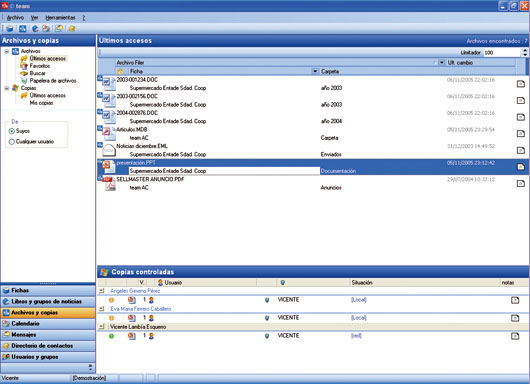The height and width of the screenshot is (384, 530).
Task: Click Access icon of Articulos.MDB
Action: pos(108,133)
